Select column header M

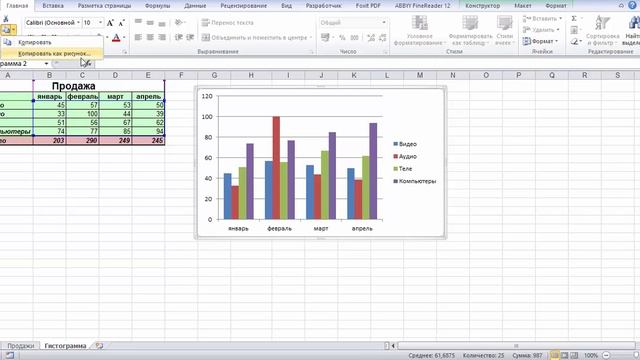pos(420,75)
